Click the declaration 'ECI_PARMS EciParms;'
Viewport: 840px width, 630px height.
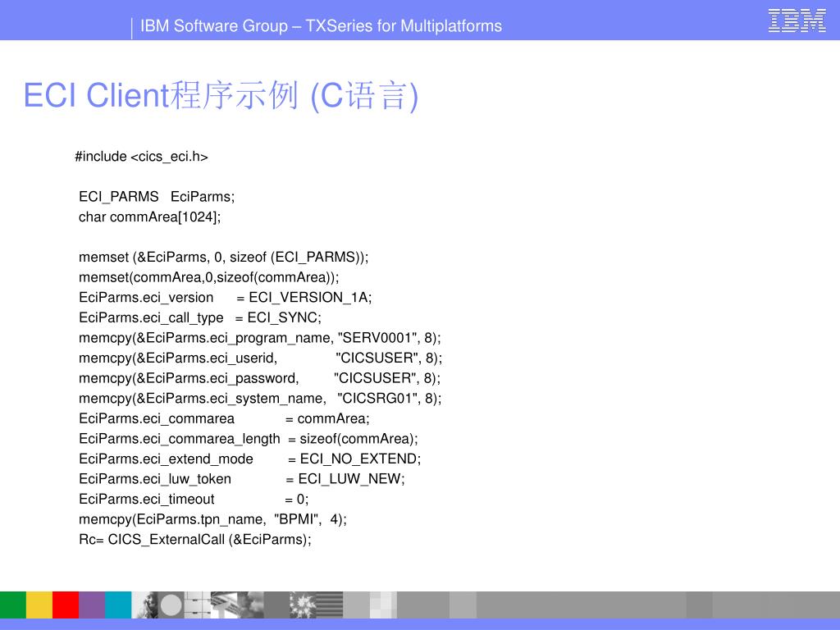point(157,197)
